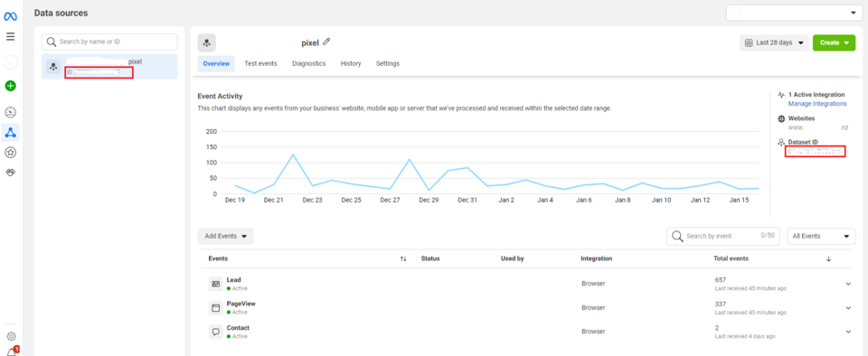Open the Add Events button

(x=225, y=236)
